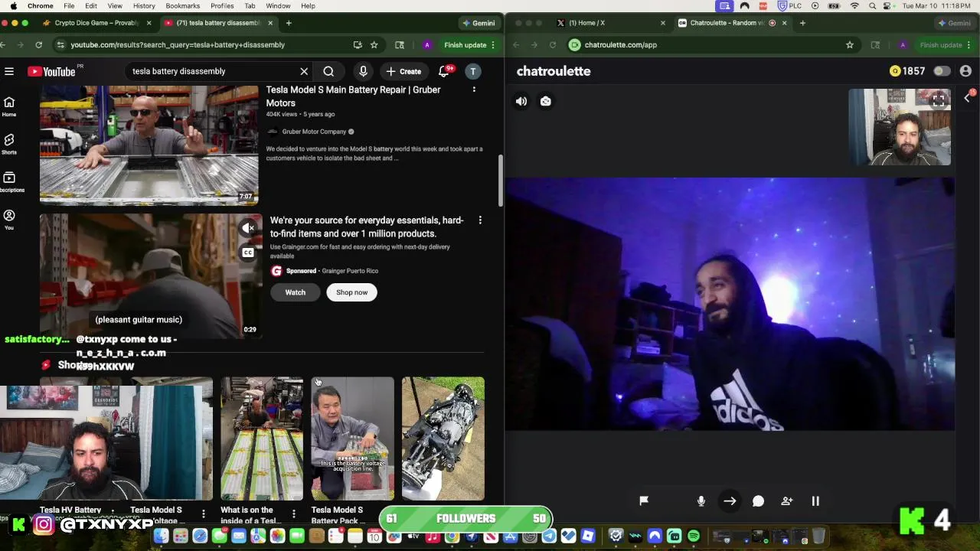Viewport: 980px width, 551px height.
Task: Mute partner audio with speaker icon
Action: coord(521,101)
